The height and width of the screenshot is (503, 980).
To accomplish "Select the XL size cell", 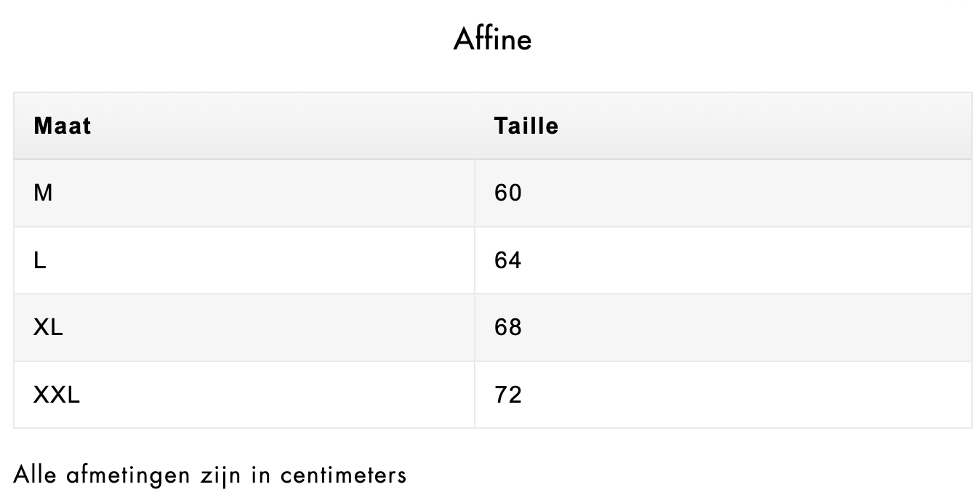I will coord(48,328).
